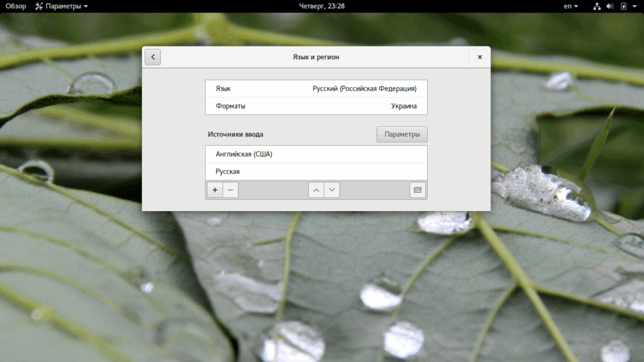Viewport: 644px width, 362px height.
Task: Open the volume indicator in the top bar
Action: (610, 6)
